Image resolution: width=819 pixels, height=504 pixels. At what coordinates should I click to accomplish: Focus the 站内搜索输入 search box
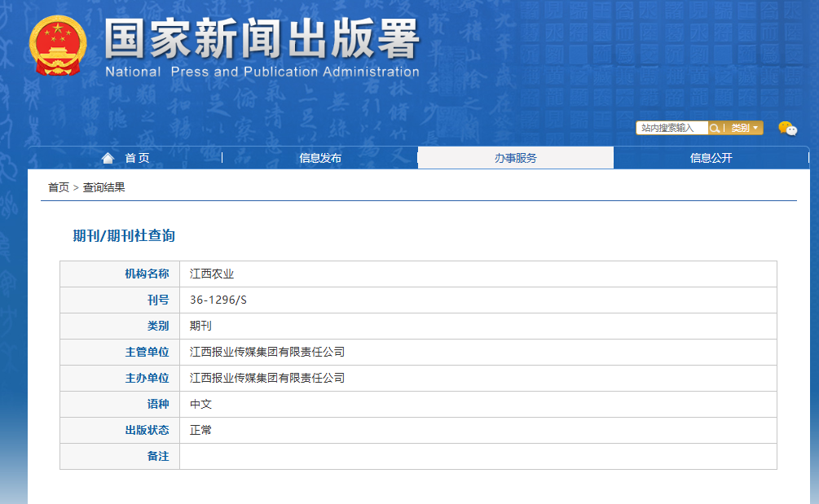671,128
